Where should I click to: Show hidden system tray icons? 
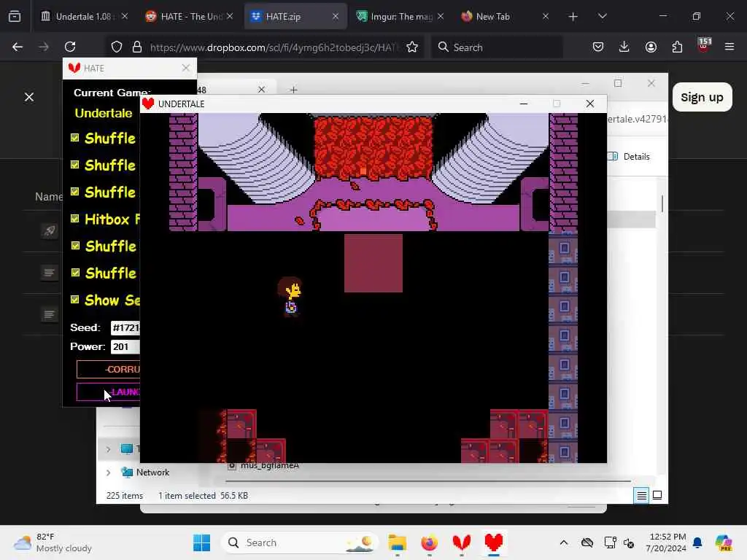pos(564,542)
